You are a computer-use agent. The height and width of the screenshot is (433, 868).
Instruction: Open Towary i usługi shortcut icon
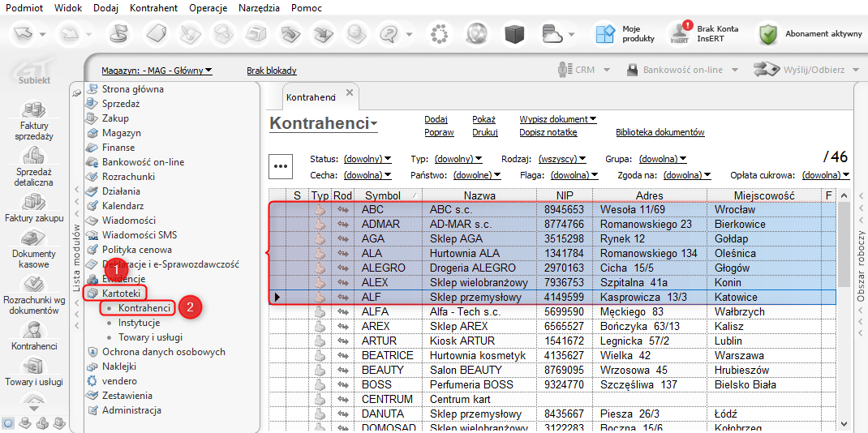tap(35, 366)
